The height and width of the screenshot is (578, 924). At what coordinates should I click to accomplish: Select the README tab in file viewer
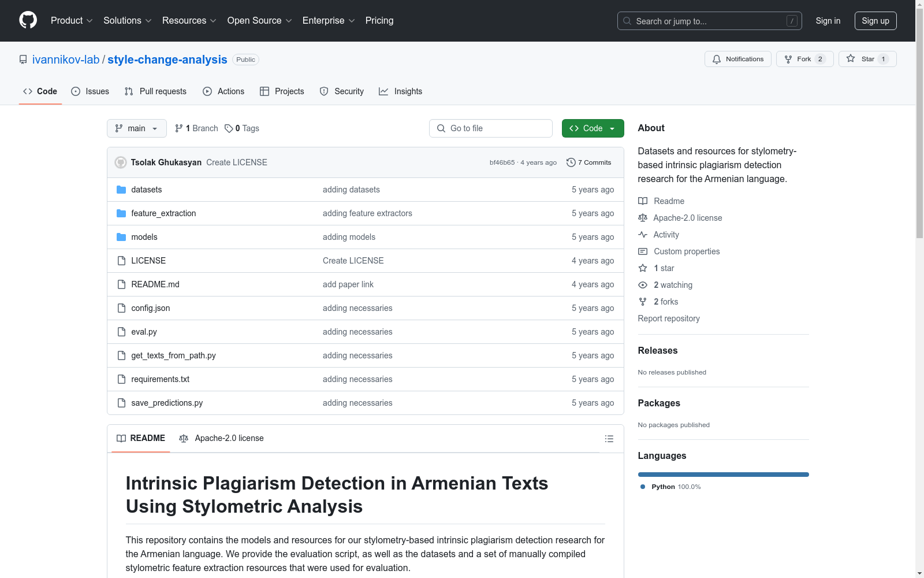(141, 438)
